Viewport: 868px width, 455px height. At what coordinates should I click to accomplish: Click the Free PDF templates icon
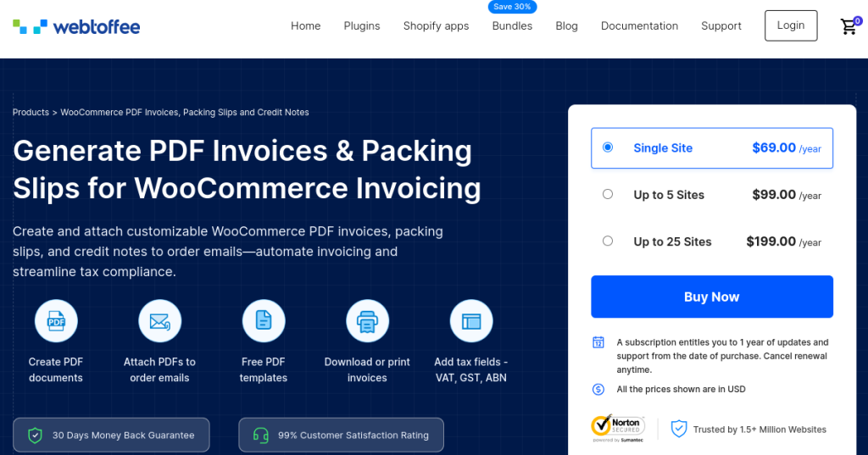pos(264,321)
